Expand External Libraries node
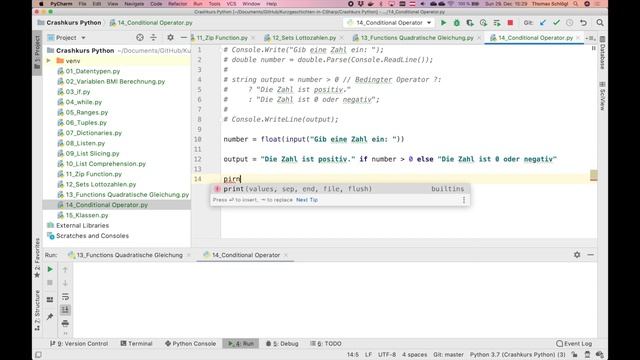This screenshot has width=640, height=360. click(82, 225)
